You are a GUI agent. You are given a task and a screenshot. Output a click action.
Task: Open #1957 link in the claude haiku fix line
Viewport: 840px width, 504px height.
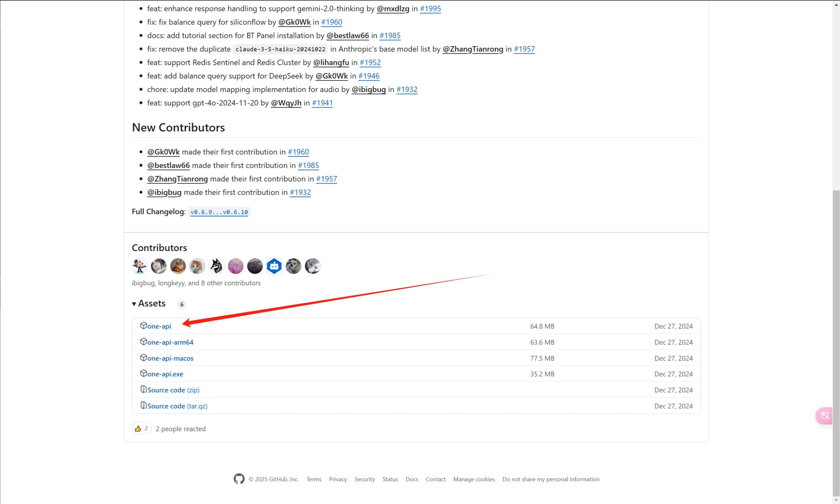pyautogui.click(x=524, y=49)
